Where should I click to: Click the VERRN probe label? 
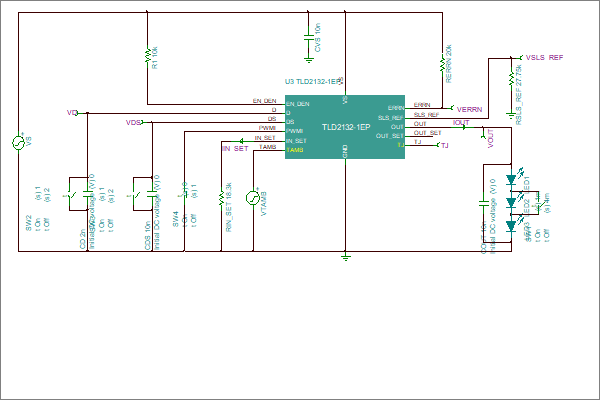pyautogui.click(x=470, y=109)
